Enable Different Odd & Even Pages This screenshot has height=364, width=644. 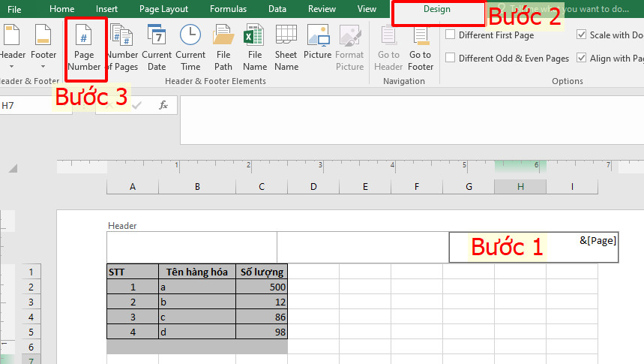(450, 58)
